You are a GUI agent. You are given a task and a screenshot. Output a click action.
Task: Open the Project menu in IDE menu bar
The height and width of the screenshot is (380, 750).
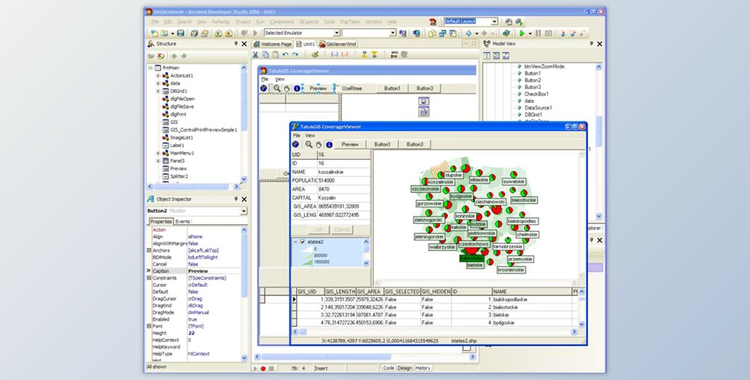click(243, 22)
